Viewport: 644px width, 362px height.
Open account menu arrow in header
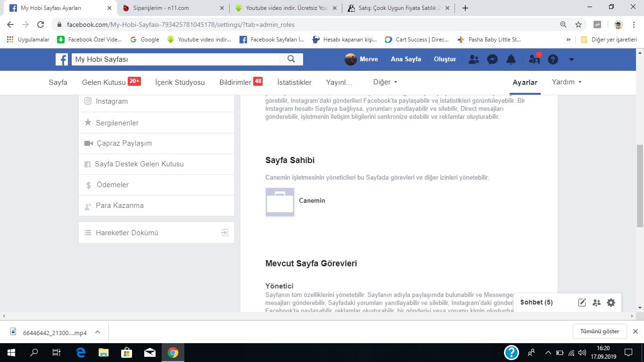point(571,59)
